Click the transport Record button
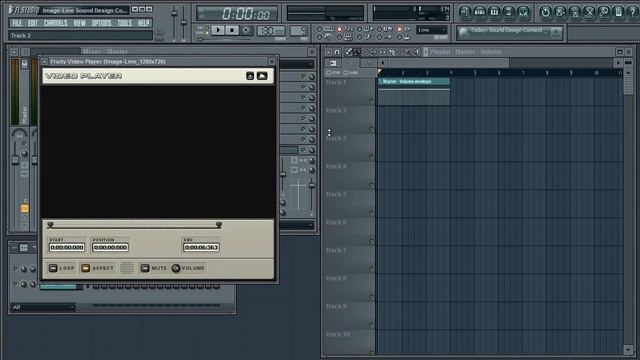 point(246,30)
